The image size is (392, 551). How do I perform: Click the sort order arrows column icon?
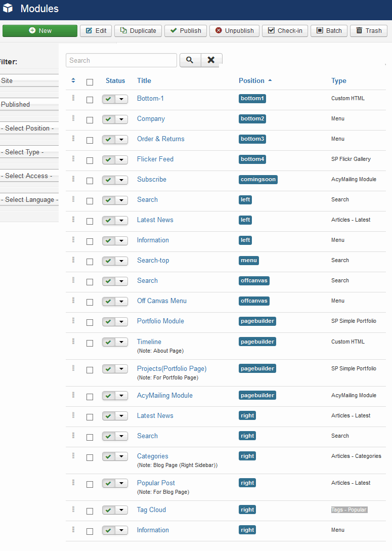click(73, 80)
